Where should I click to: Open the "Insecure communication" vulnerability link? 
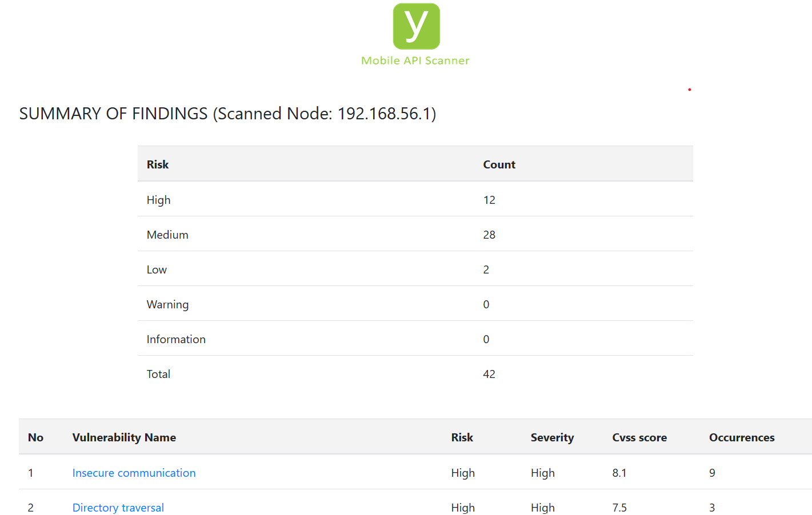click(134, 473)
